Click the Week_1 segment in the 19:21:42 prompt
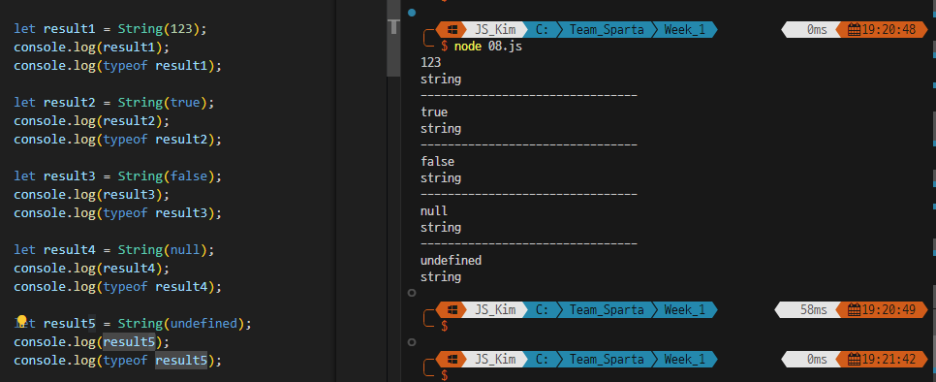Image resolution: width=936 pixels, height=382 pixels. tap(684, 359)
